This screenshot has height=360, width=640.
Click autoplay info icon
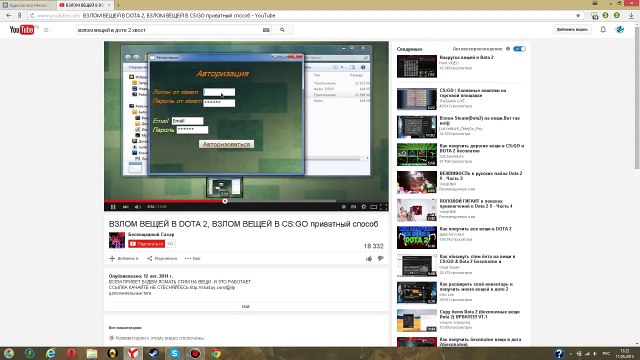[x=508, y=49]
